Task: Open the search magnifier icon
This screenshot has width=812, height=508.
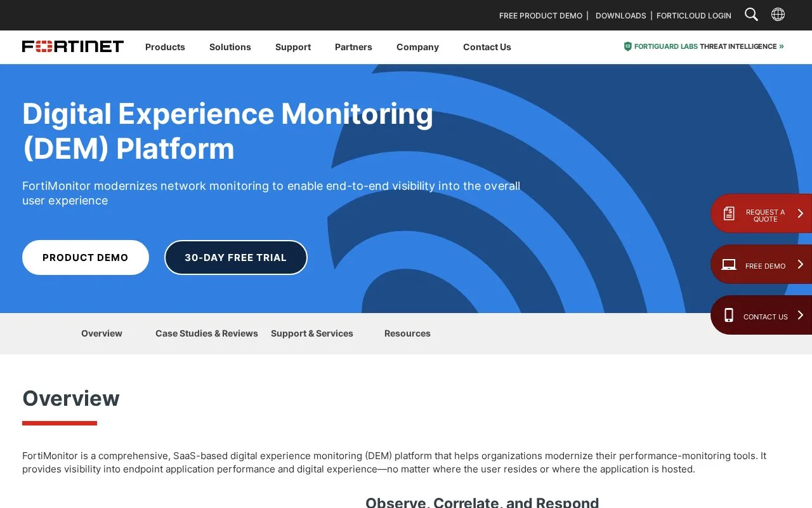Action: (751, 15)
